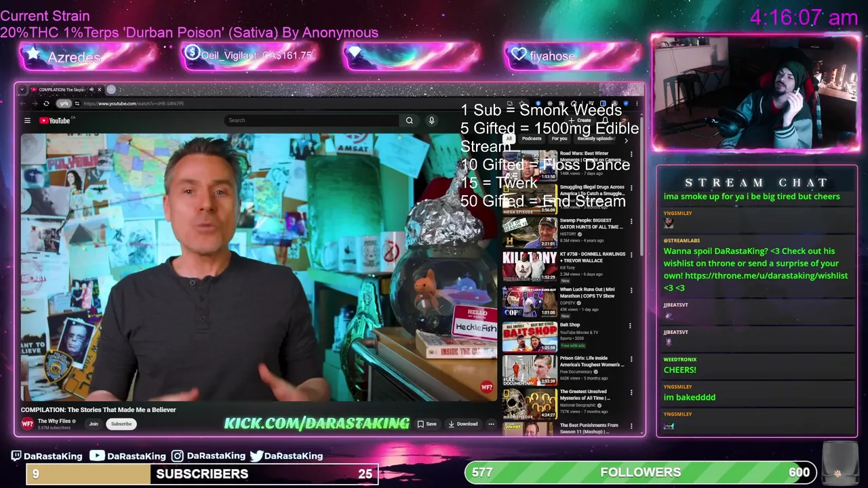This screenshot has height=488, width=868.
Task: Open the Kill Tony KT #758 thumbnail
Action: 530,266
